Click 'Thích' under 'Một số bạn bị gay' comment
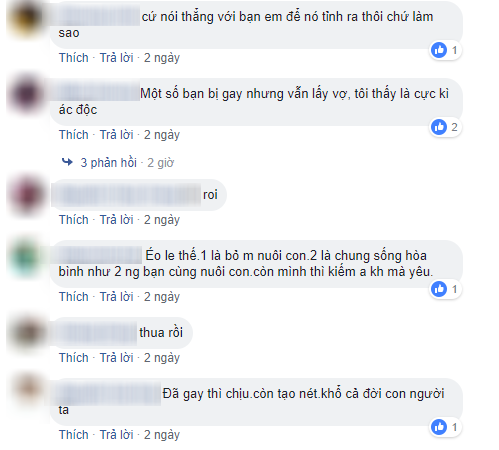 tap(74, 135)
